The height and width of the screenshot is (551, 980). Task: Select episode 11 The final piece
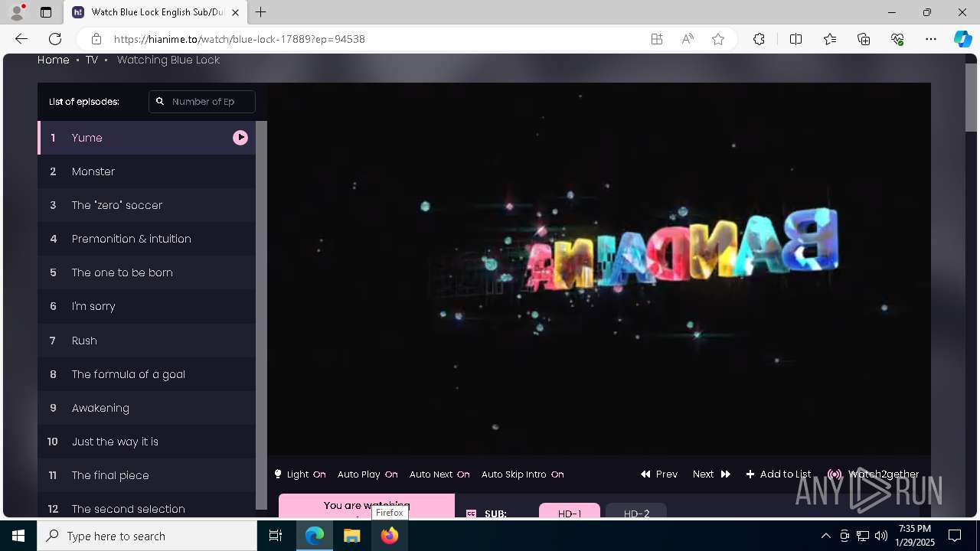pyautogui.click(x=146, y=475)
